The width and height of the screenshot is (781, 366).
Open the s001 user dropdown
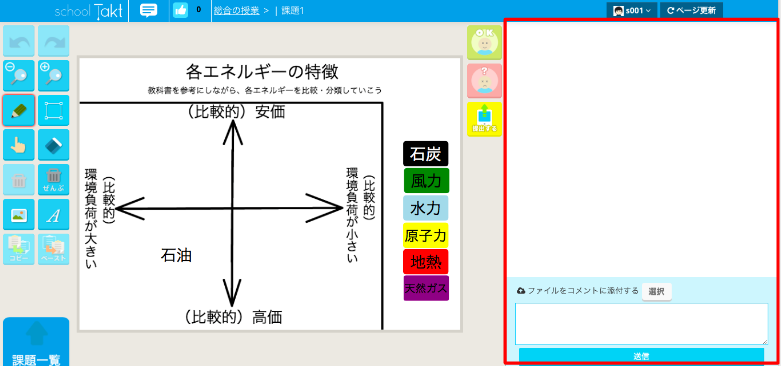point(632,10)
